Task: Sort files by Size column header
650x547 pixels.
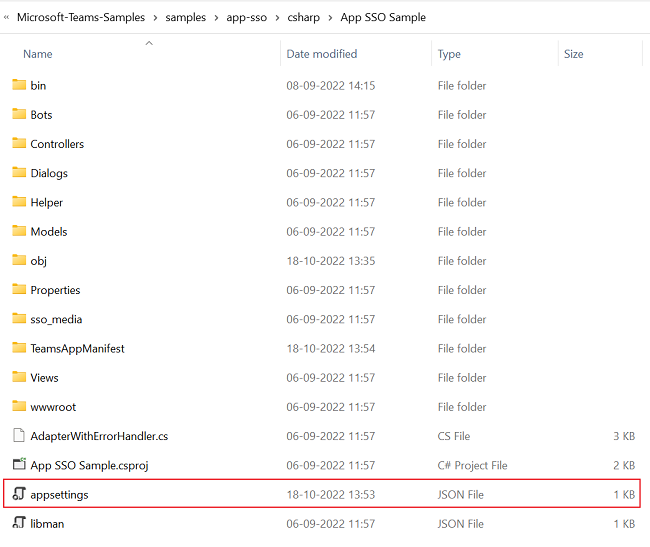Action: pos(574,54)
